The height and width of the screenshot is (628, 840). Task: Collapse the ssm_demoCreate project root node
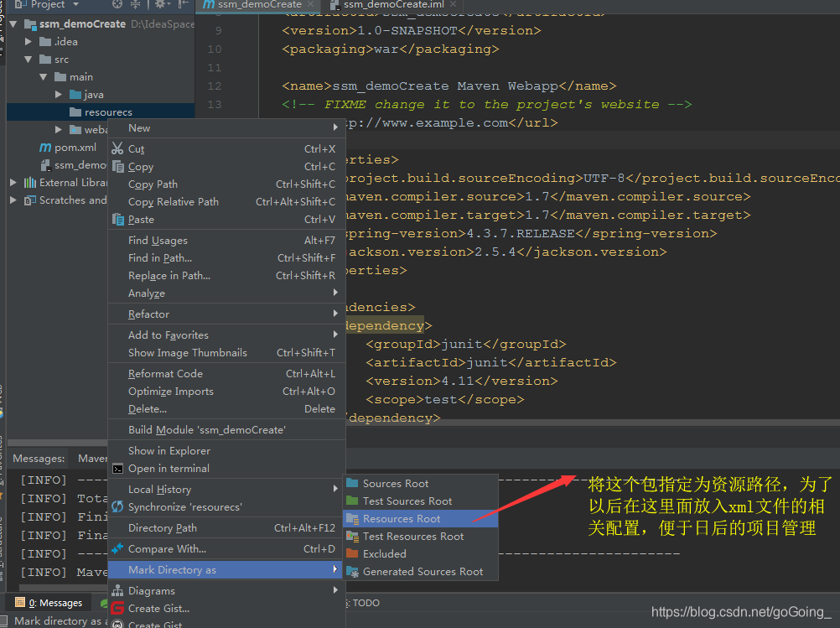[x=13, y=24]
